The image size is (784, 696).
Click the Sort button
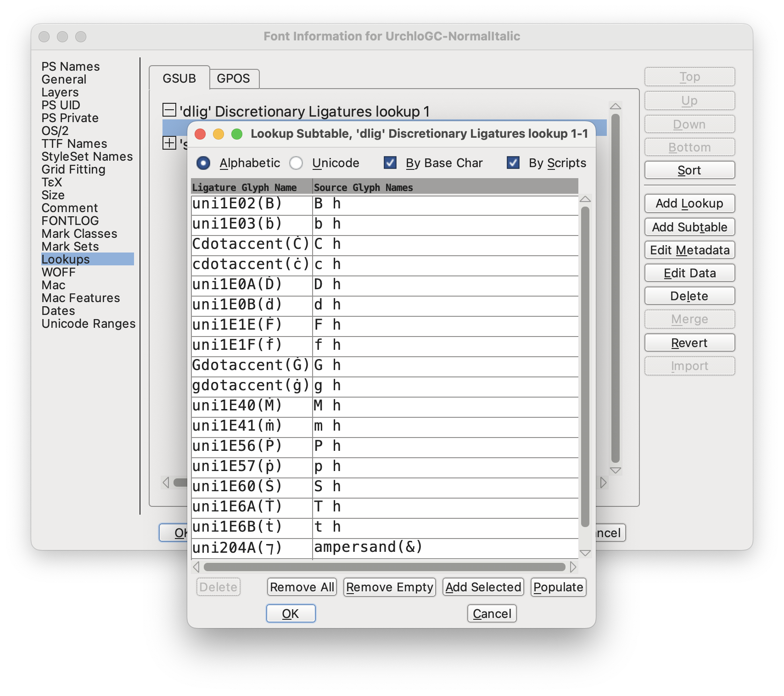click(x=689, y=170)
